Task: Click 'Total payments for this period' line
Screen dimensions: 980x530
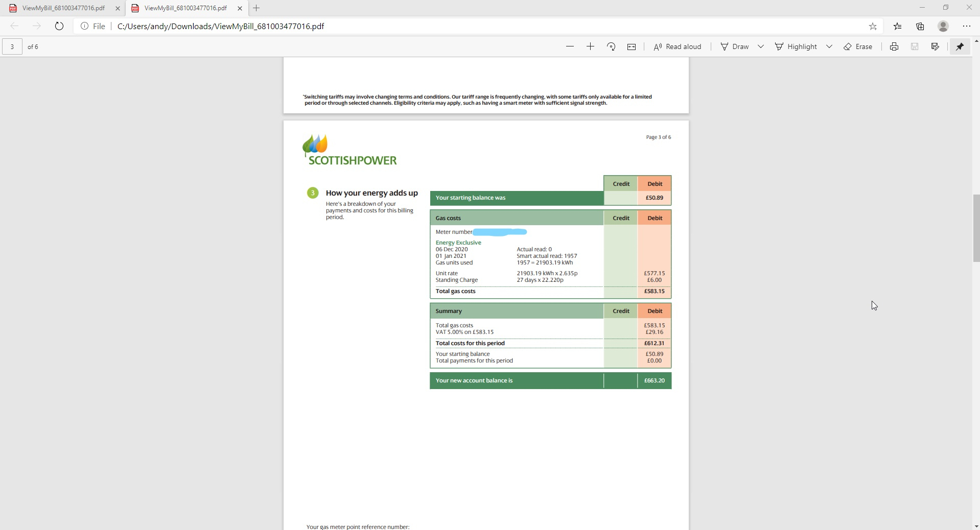Action: click(474, 360)
